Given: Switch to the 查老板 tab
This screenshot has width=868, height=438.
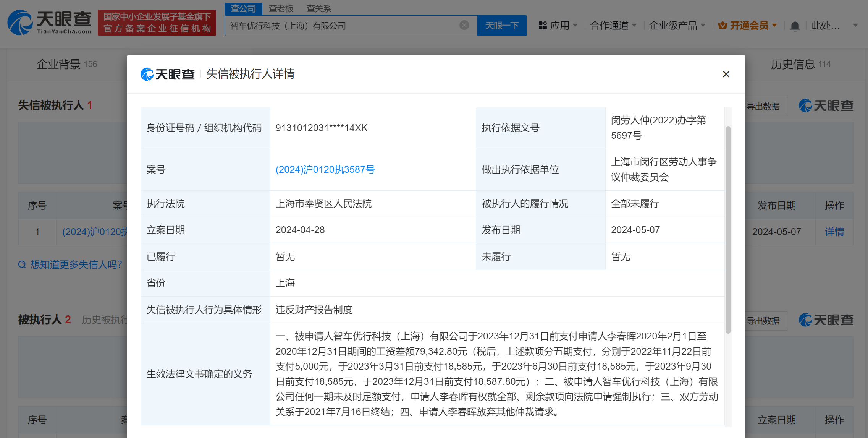Looking at the screenshot, I should pos(281,8).
